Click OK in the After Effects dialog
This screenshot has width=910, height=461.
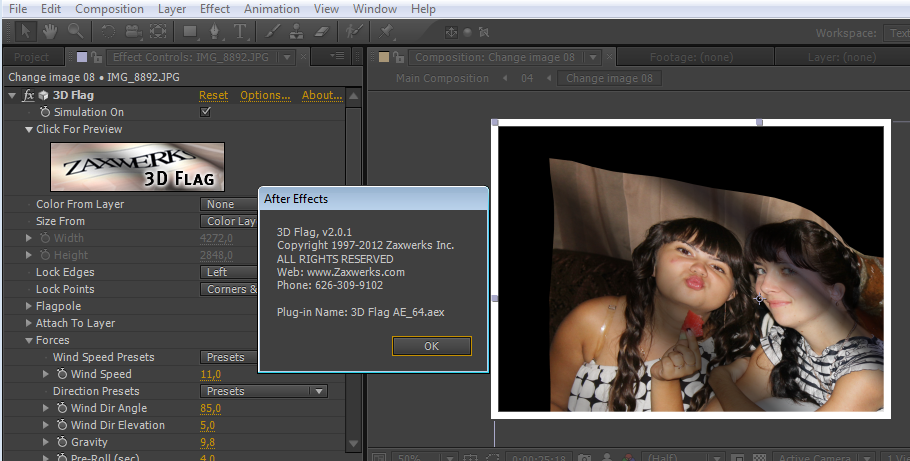point(431,346)
